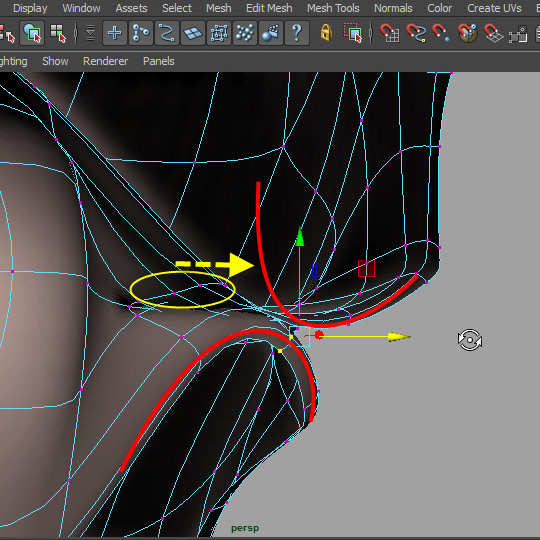Screen dimensions: 540x540
Task: Click select deformations mask icon
Action: pyautogui.click(x=219, y=33)
